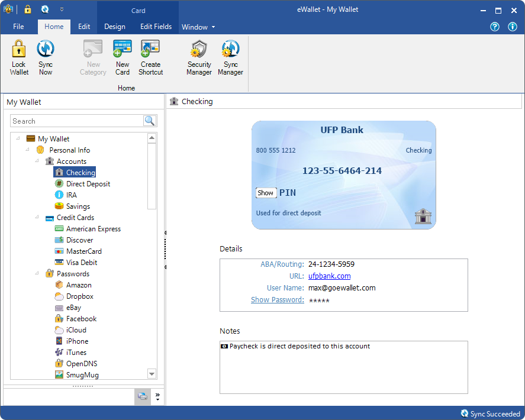Screen dimensions: 525x420
Task: Select the Visa Debit card
Action: click(x=76, y=263)
